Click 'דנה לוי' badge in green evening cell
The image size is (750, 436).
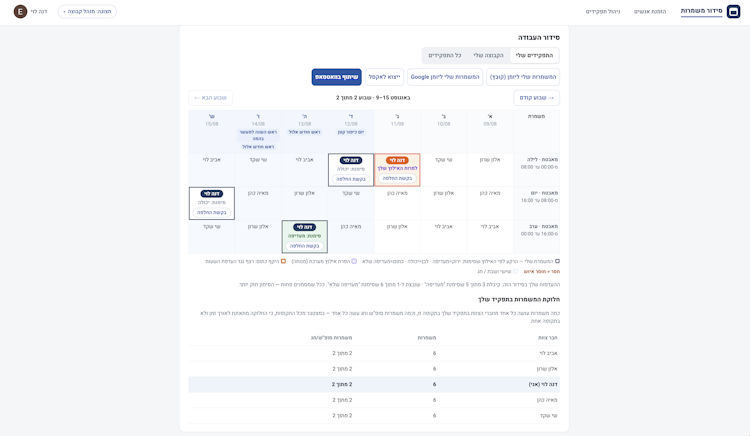pyautogui.click(x=304, y=227)
